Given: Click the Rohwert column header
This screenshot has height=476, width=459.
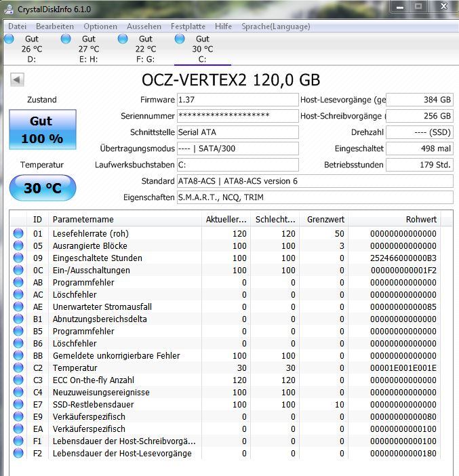Looking at the screenshot, I should click(x=395, y=219).
